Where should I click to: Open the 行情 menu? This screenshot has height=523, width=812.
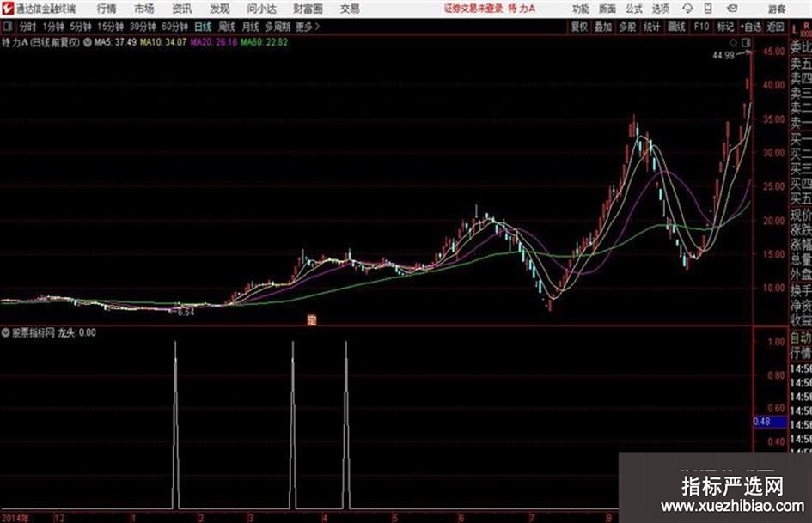click(x=107, y=9)
